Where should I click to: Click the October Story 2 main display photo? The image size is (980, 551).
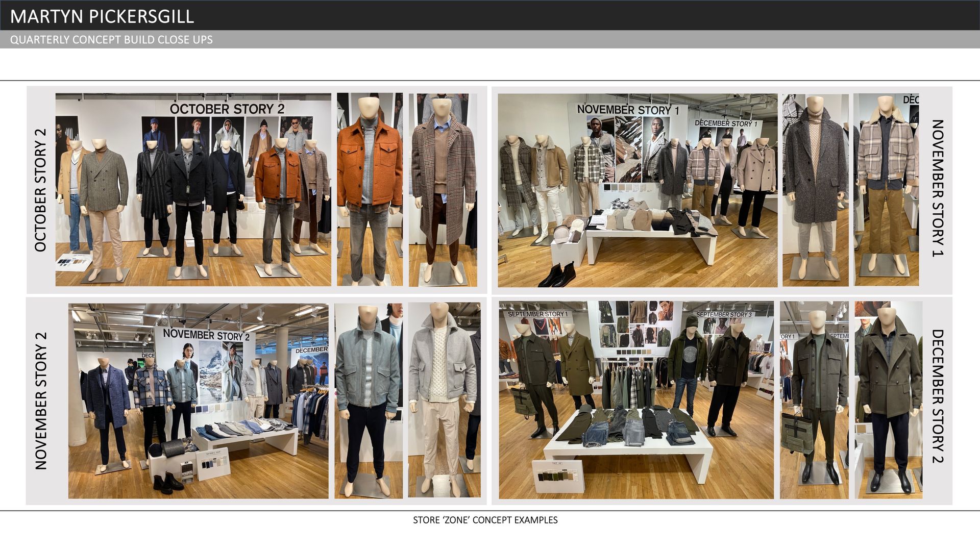[x=193, y=189]
